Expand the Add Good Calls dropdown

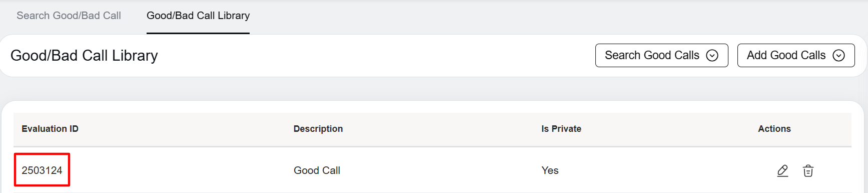pyautogui.click(x=796, y=55)
